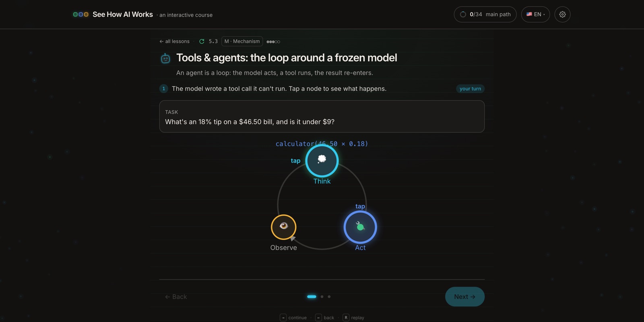Click the step 1 number badge
The width and height of the screenshot is (644, 322).
(x=164, y=89)
